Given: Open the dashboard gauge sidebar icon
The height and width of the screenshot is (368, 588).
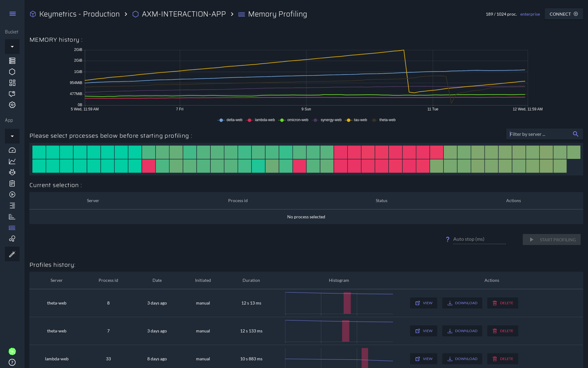Looking at the screenshot, I should (12, 150).
